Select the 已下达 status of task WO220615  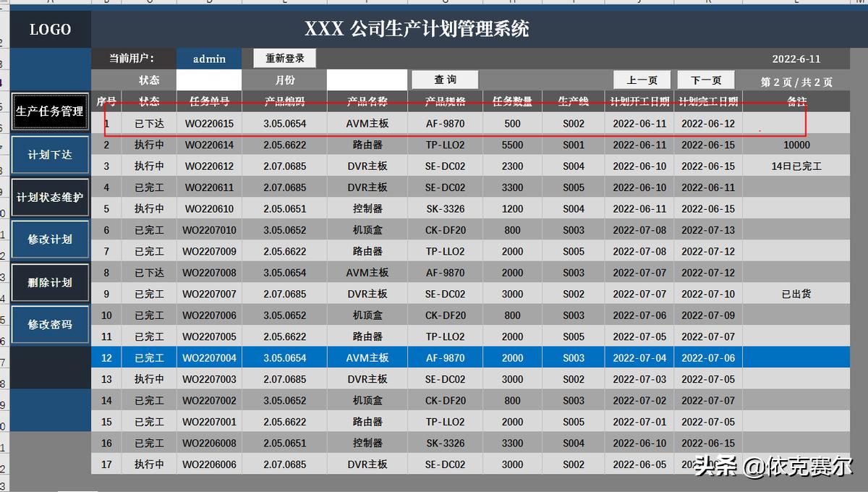(x=149, y=123)
